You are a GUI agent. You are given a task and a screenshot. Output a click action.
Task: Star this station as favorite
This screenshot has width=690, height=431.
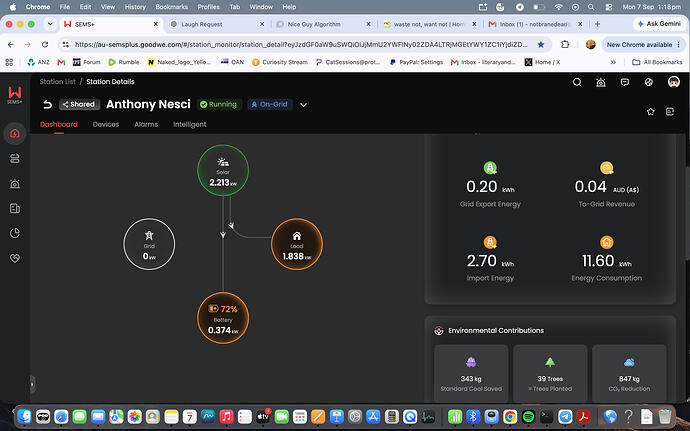(650, 112)
